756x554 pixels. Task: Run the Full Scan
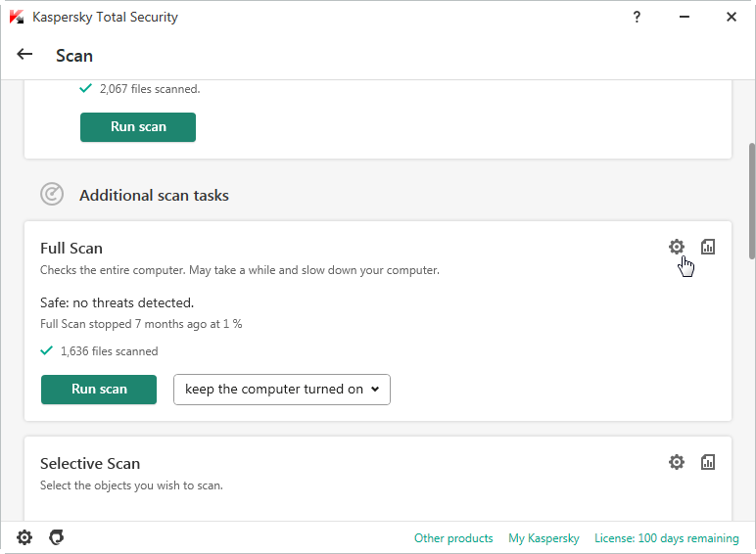[x=99, y=389]
